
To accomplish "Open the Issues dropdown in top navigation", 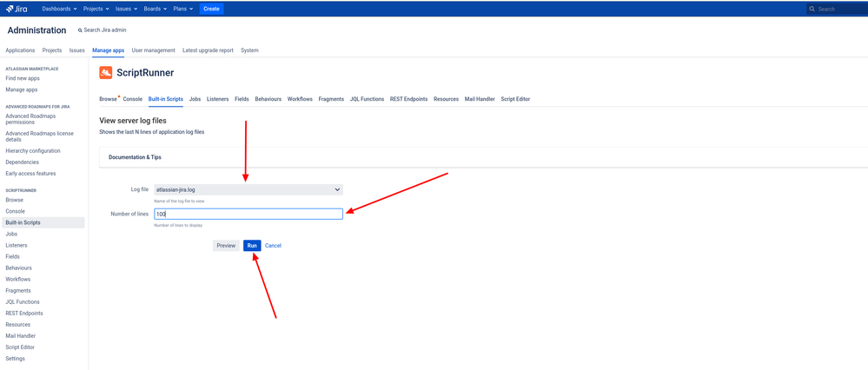I will point(126,9).
